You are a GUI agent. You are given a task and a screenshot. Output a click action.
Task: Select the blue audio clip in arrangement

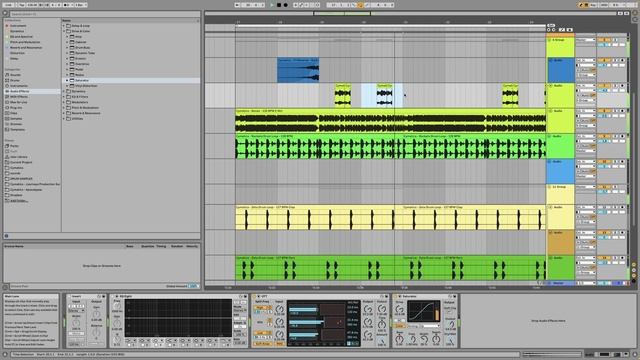[298, 70]
